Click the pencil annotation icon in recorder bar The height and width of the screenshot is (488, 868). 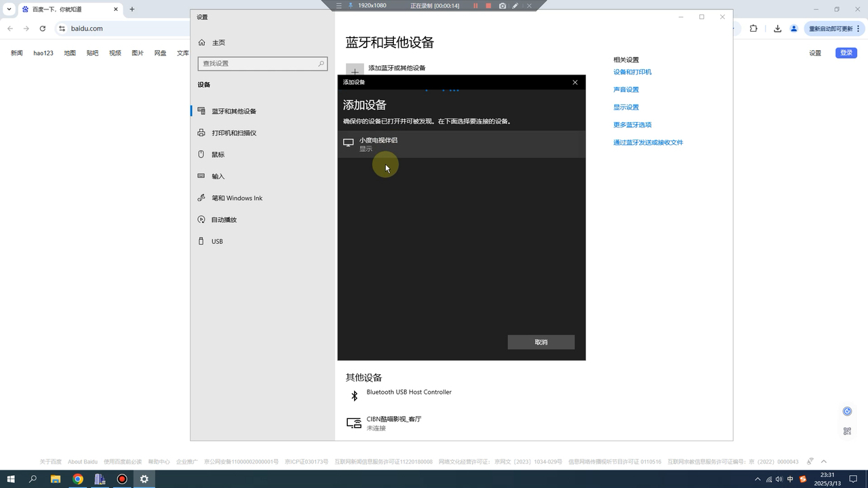point(515,5)
